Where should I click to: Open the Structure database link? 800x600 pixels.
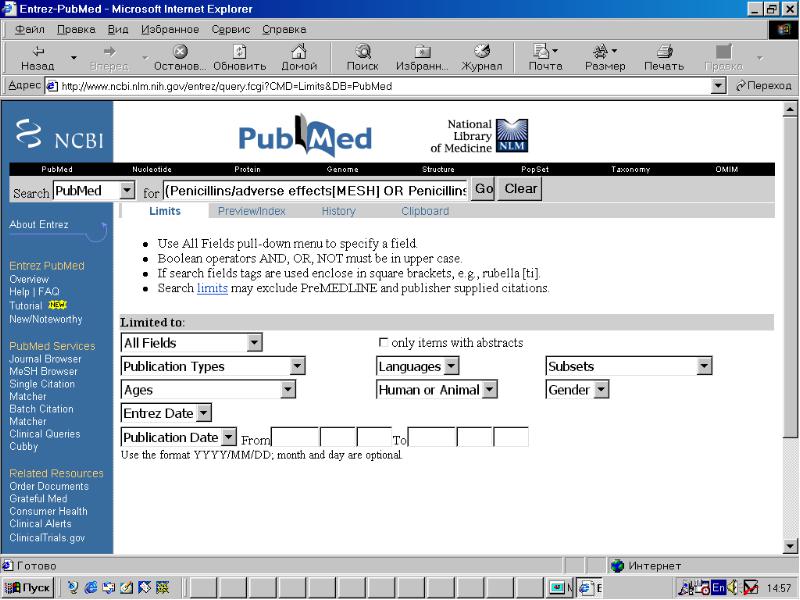coord(438,169)
